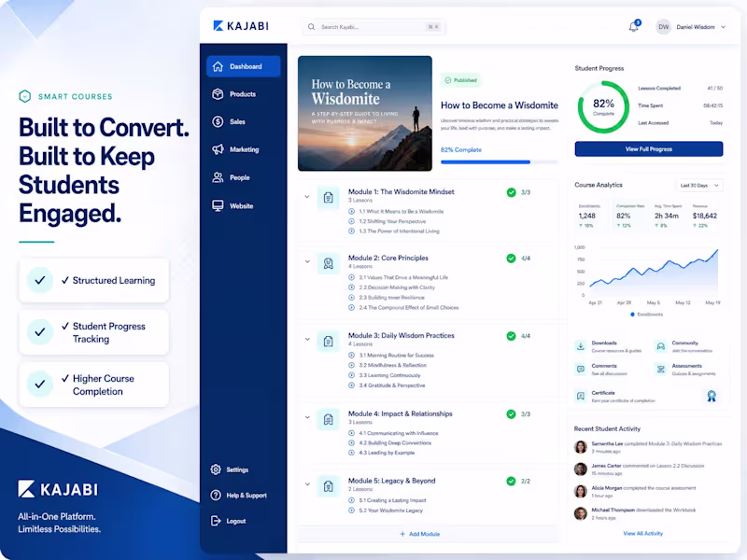The height and width of the screenshot is (560, 747).
Task: Click the Module 4 icon
Action: [329, 419]
